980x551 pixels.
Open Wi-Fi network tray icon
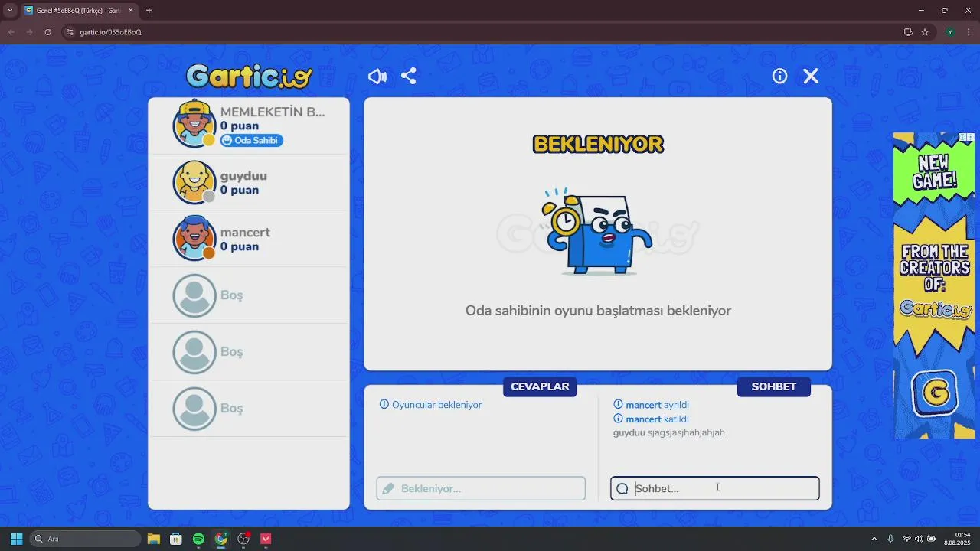(906, 539)
